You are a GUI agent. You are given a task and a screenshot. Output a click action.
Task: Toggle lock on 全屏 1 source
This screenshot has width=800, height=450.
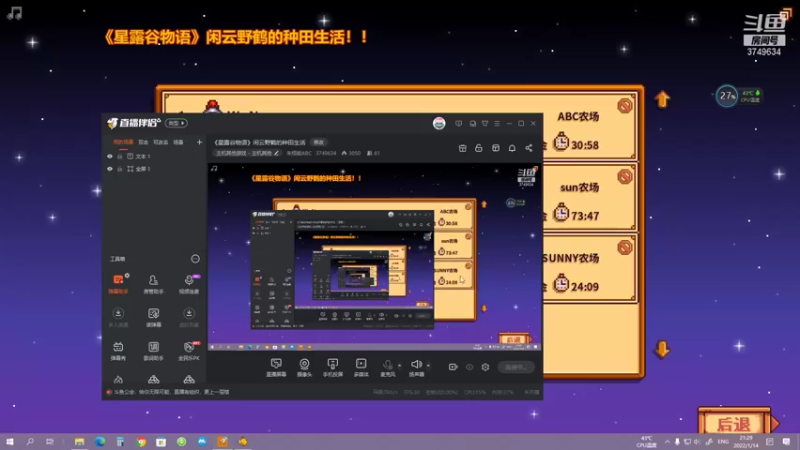point(120,168)
